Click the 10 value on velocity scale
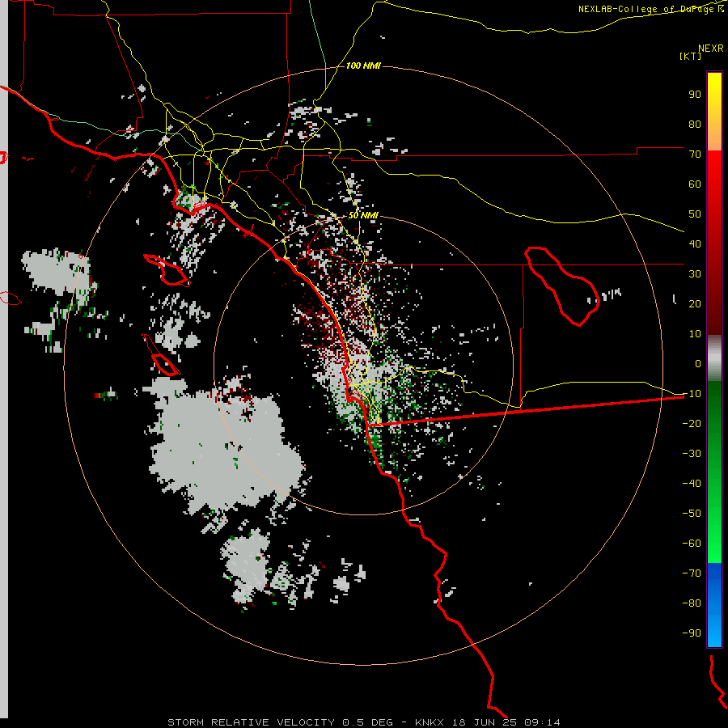 (x=695, y=334)
